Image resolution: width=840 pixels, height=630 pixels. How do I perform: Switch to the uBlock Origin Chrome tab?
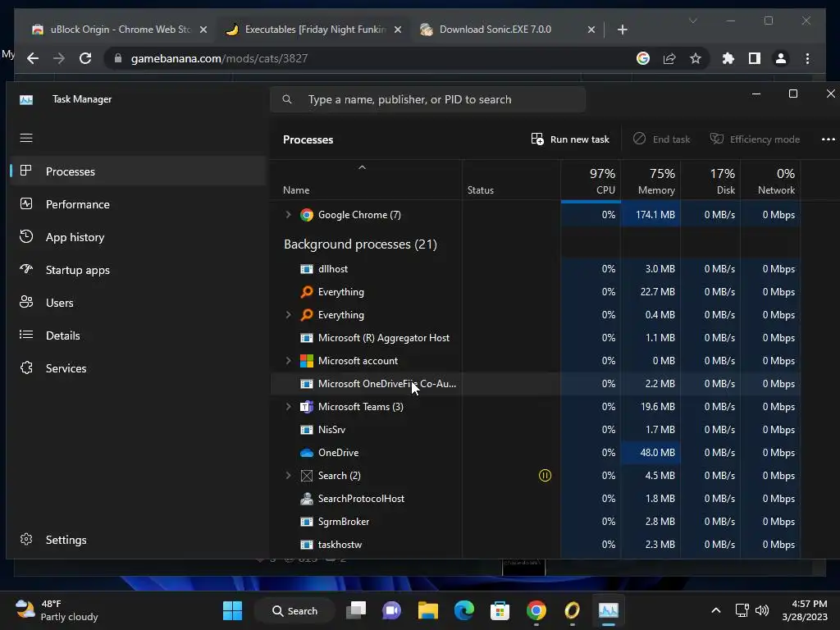[x=119, y=30]
